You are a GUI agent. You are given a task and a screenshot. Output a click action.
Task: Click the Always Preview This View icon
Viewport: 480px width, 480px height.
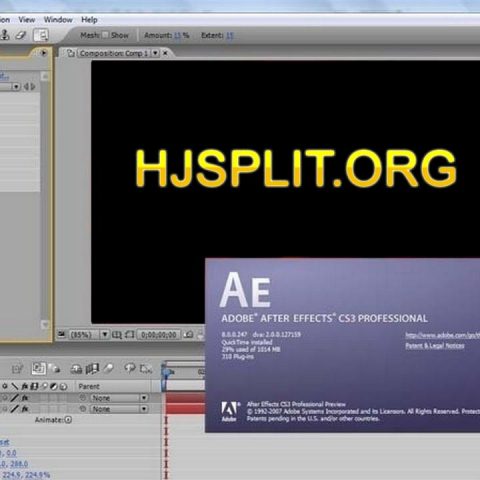[x=61, y=334]
